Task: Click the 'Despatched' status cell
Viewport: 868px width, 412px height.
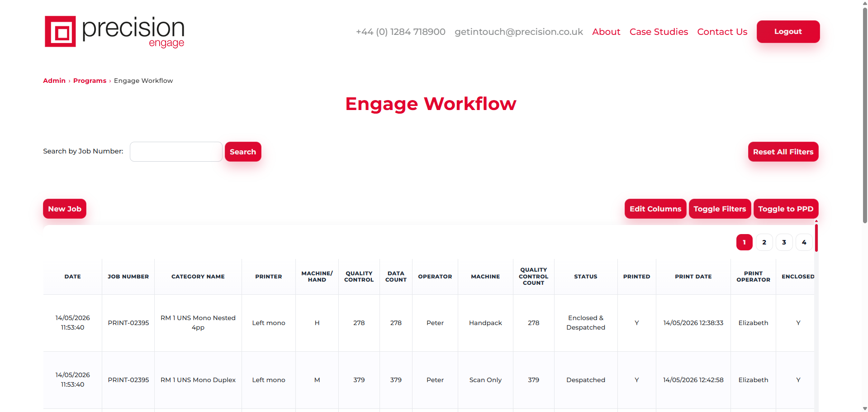Action: tap(585, 380)
